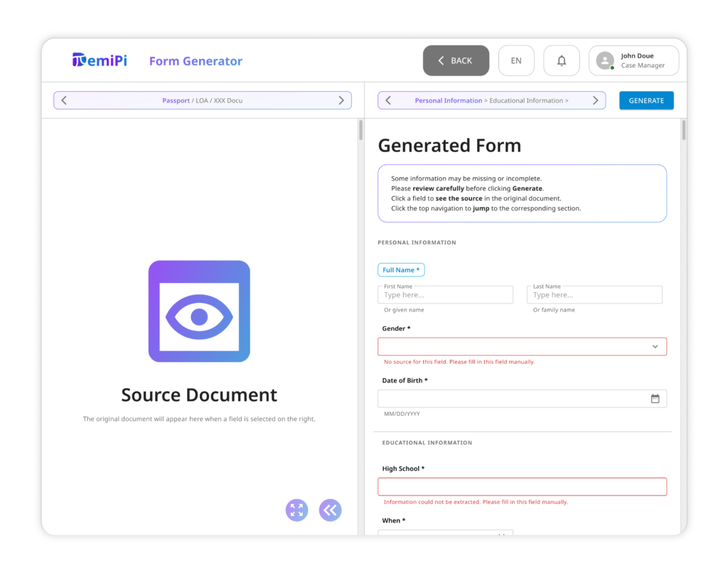Screen dimensions: 728x573
Task: Go to previous source document with left arrow
Action: pos(64,100)
